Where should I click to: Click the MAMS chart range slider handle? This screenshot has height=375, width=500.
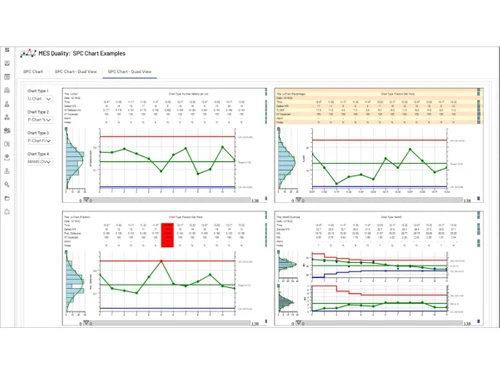point(299,323)
